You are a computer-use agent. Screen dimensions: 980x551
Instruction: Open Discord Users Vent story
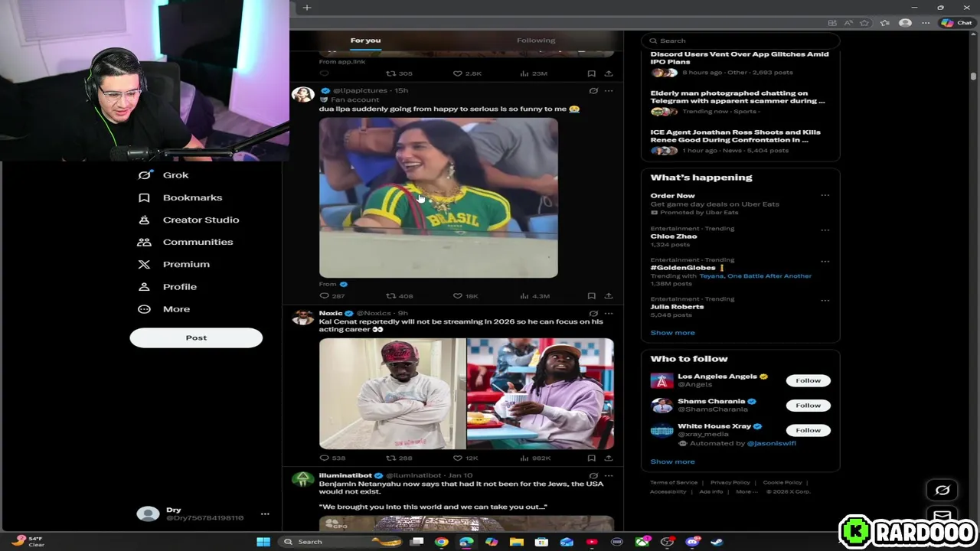740,58
